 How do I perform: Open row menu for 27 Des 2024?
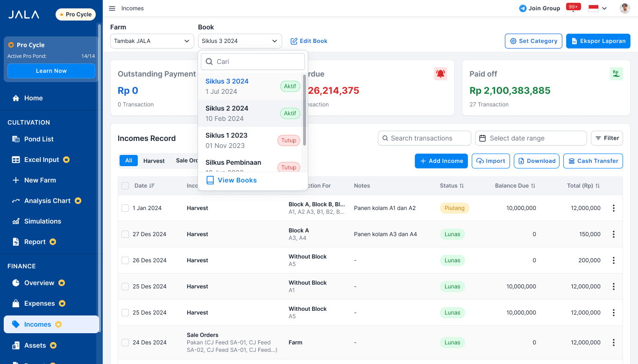pos(614,234)
